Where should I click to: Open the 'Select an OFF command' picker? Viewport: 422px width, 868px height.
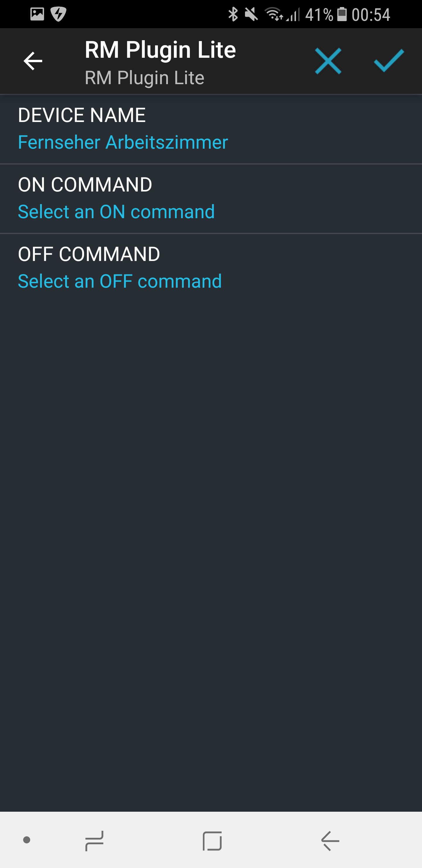[120, 281]
